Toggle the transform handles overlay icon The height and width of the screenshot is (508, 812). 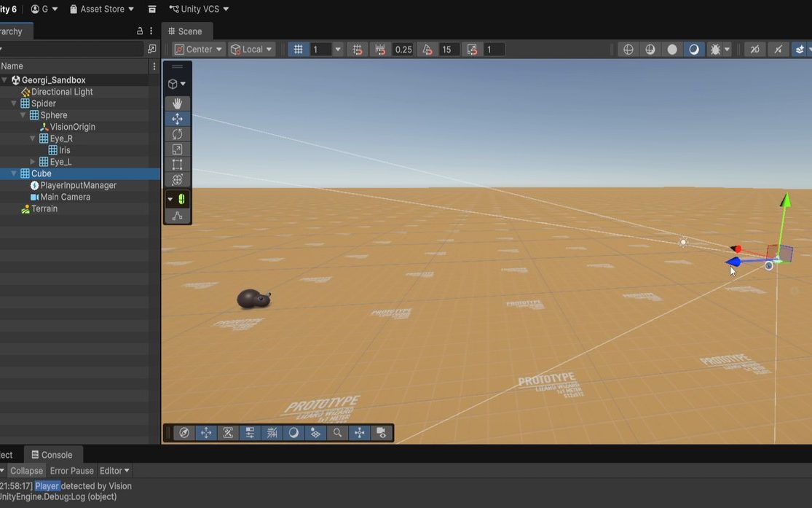360,433
